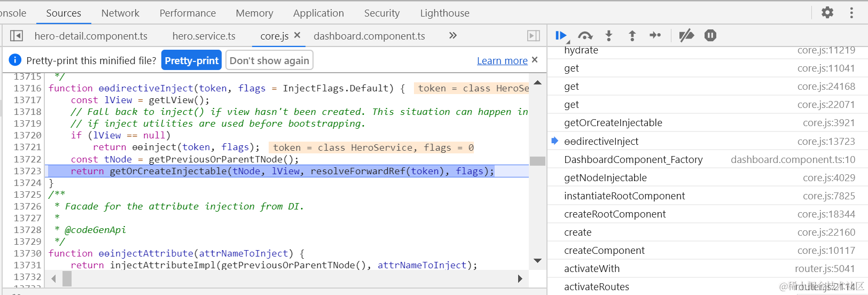
Task: Click the Step icon in the debugger toolbar
Action: [x=655, y=35]
